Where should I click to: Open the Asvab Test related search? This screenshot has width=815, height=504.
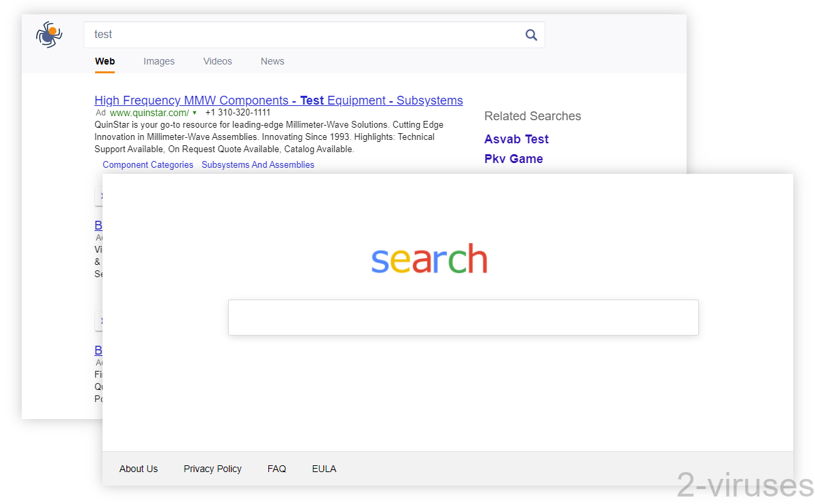coord(516,139)
